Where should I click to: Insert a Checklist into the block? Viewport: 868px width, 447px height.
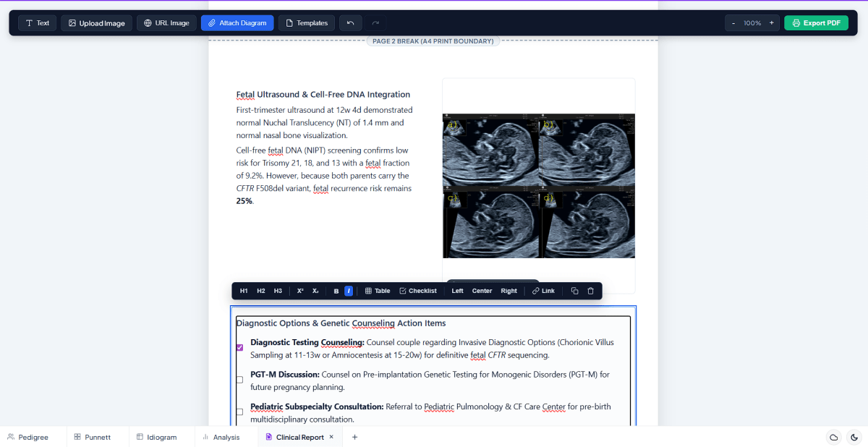tap(418, 291)
